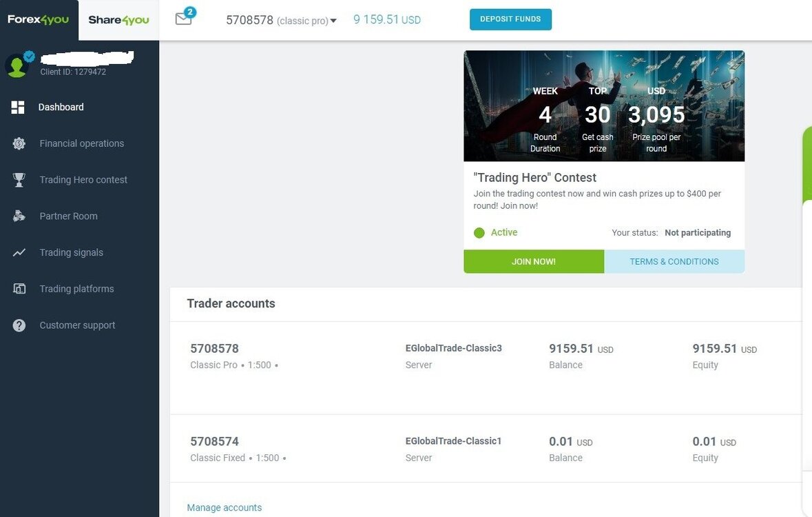
Task: Click the unread messages badge showing 2
Action: [190, 12]
